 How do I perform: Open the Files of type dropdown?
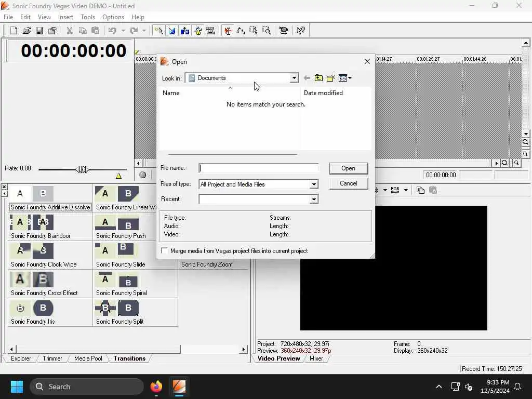[x=314, y=184]
